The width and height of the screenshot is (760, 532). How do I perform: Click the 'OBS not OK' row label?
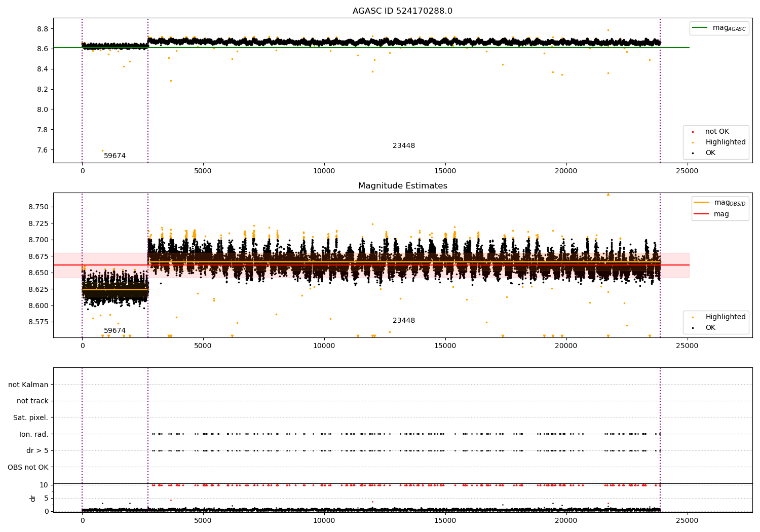[28, 467]
